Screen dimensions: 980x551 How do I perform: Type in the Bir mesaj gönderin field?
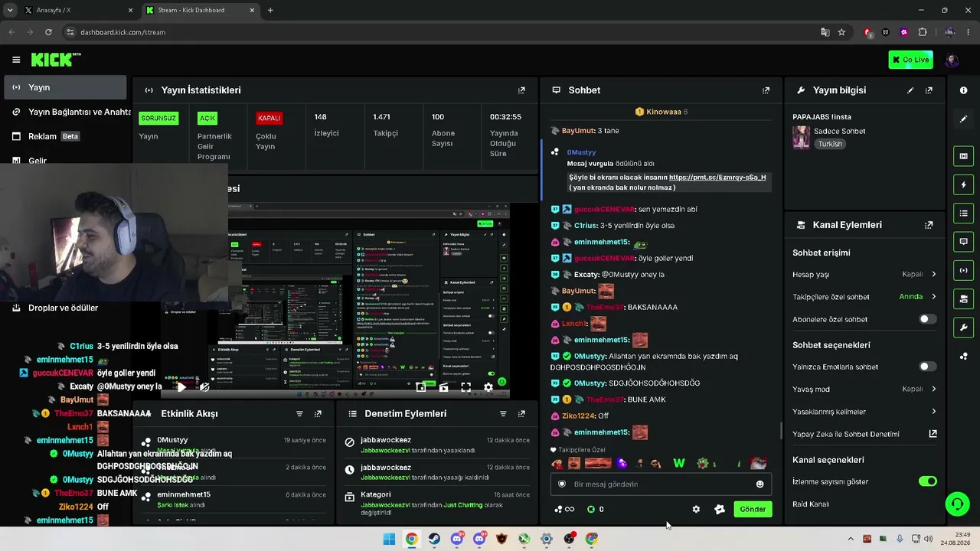[660, 484]
